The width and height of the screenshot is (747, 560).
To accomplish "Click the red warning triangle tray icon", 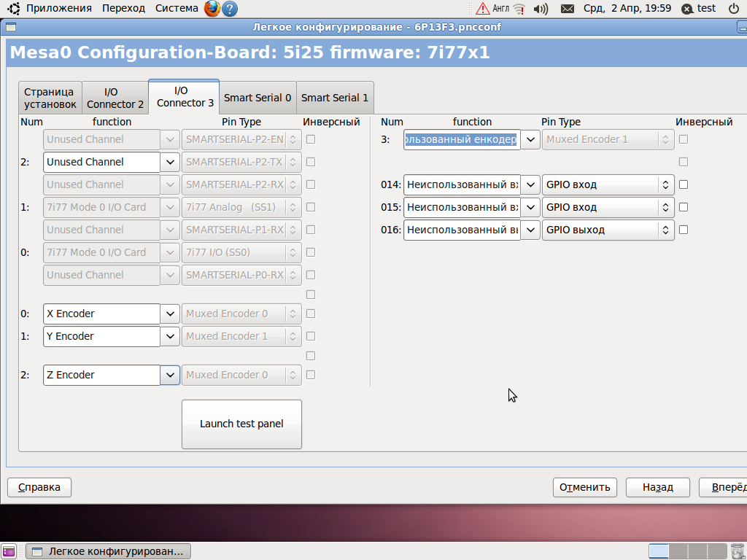I will 483,9.
